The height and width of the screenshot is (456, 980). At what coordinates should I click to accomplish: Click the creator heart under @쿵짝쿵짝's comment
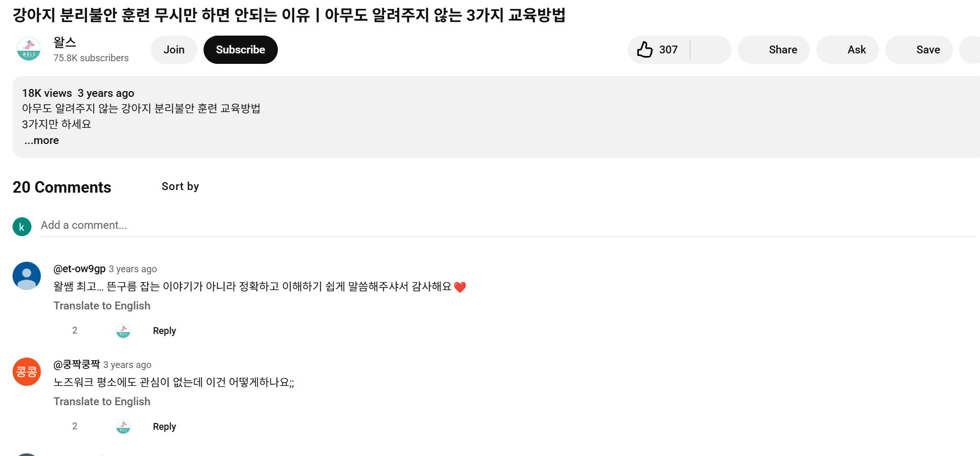pos(123,426)
